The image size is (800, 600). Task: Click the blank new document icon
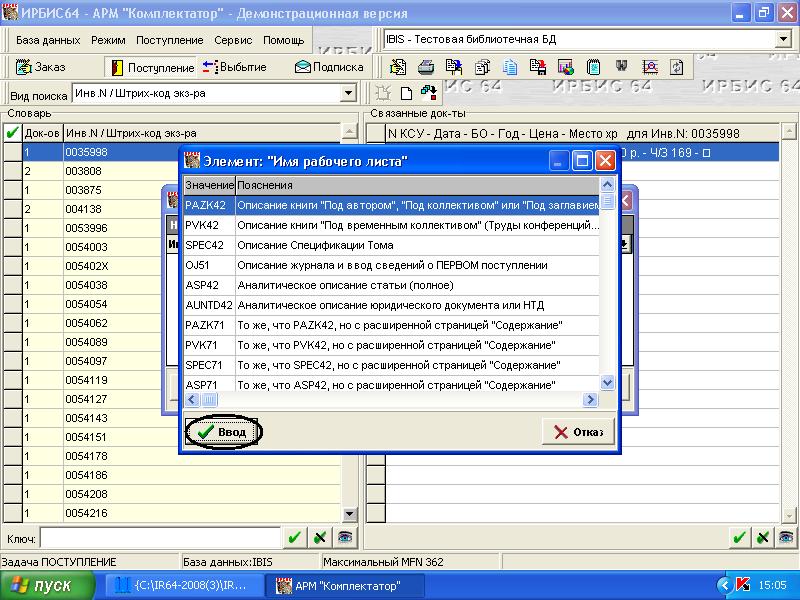406,93
